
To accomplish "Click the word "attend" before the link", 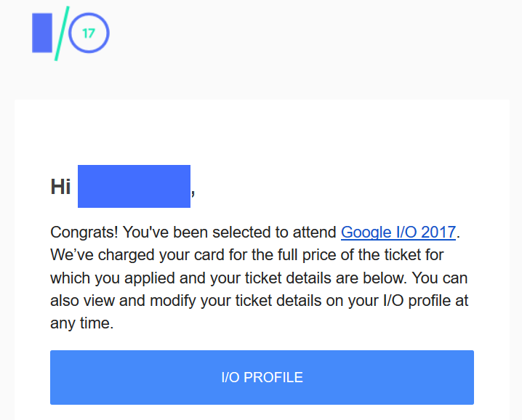I will point(315,233).
